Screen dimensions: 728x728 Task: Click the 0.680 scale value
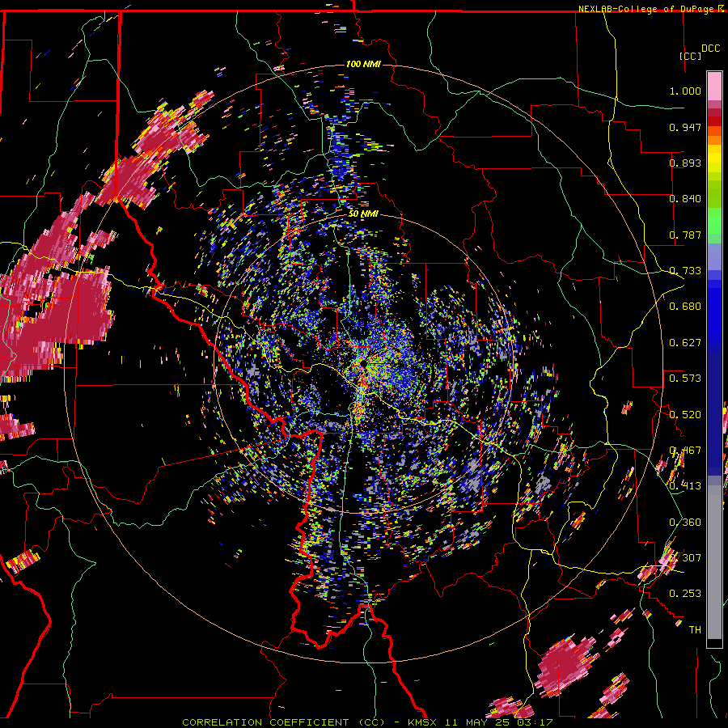(685, 307)
